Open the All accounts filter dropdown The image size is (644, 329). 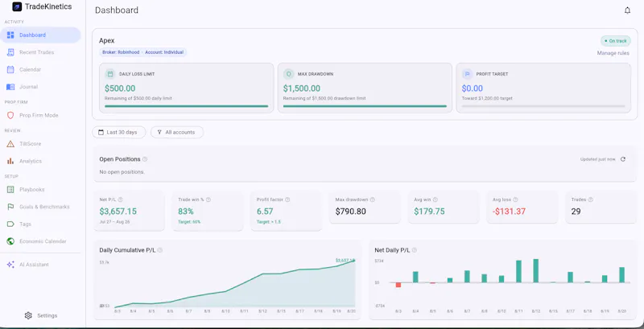pos(177,133)
